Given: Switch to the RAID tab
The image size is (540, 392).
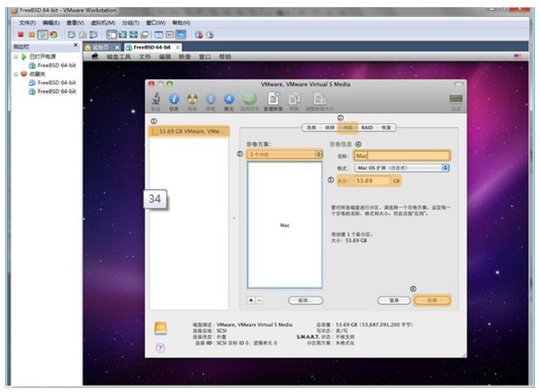Looking at the screenshot, I should click(x=367, y=127).
